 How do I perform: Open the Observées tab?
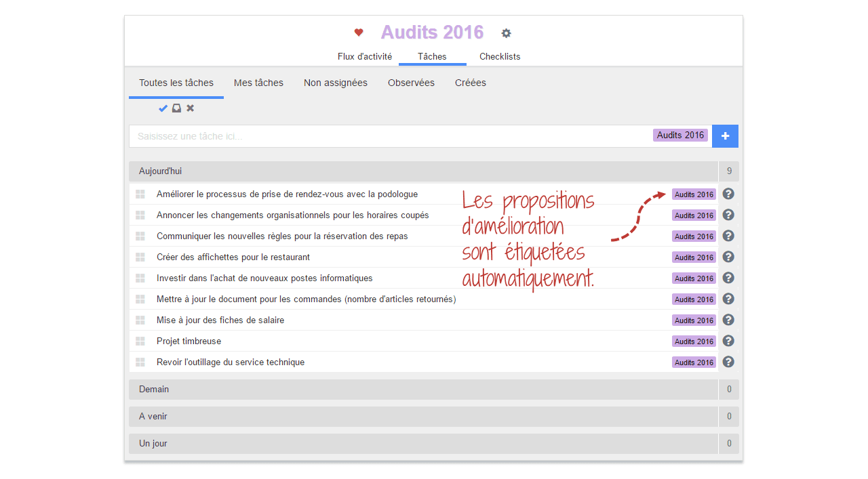(x=411, y=83)
